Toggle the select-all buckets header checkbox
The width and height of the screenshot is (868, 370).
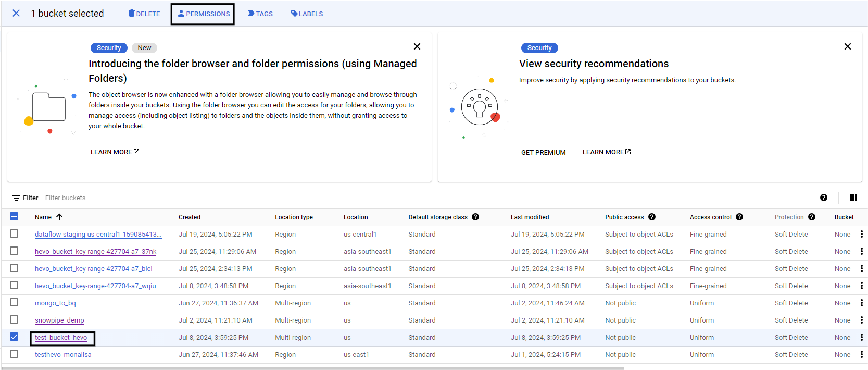14,216
